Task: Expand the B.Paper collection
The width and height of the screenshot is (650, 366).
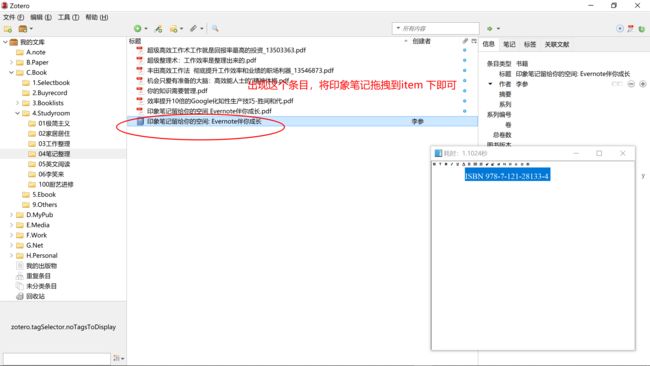Action: click(11, 63)
